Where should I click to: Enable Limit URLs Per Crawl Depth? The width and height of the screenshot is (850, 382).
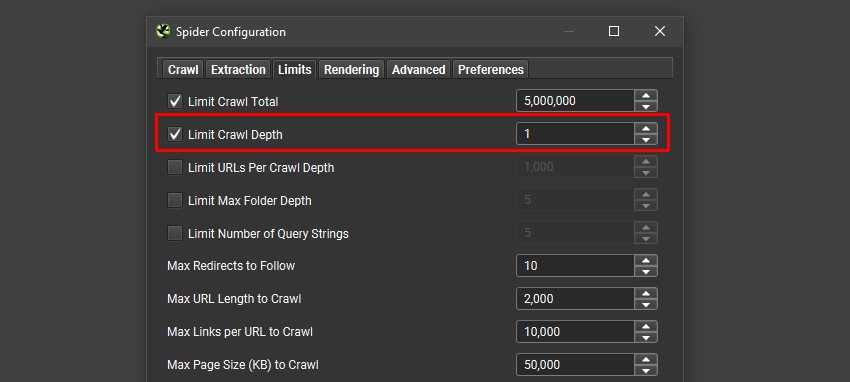175,167
